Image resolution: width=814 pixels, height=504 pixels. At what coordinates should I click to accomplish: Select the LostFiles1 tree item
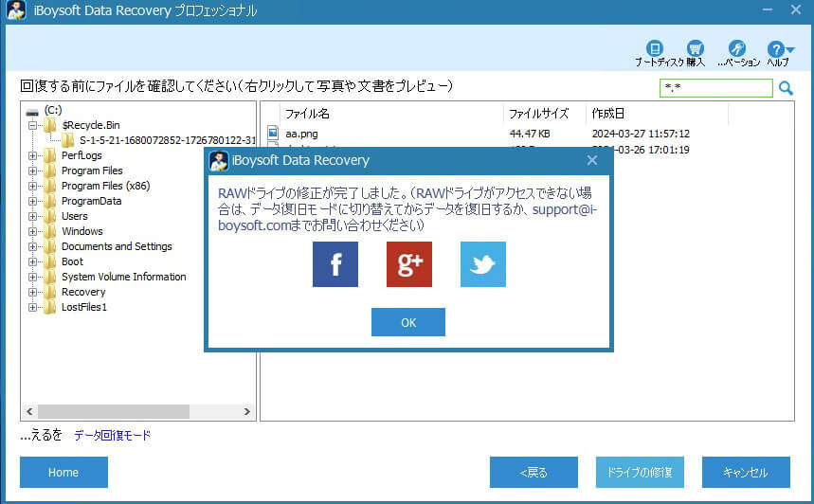pyautogui.click(x=83, y=307)
